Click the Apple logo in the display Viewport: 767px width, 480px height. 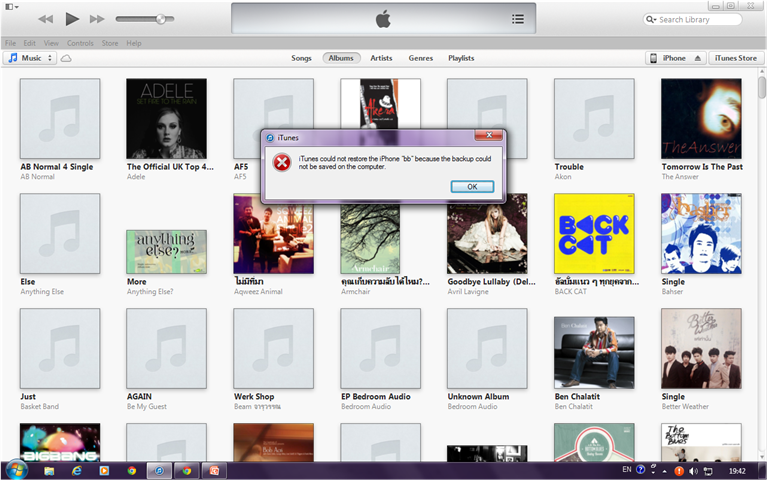[383, 19]
